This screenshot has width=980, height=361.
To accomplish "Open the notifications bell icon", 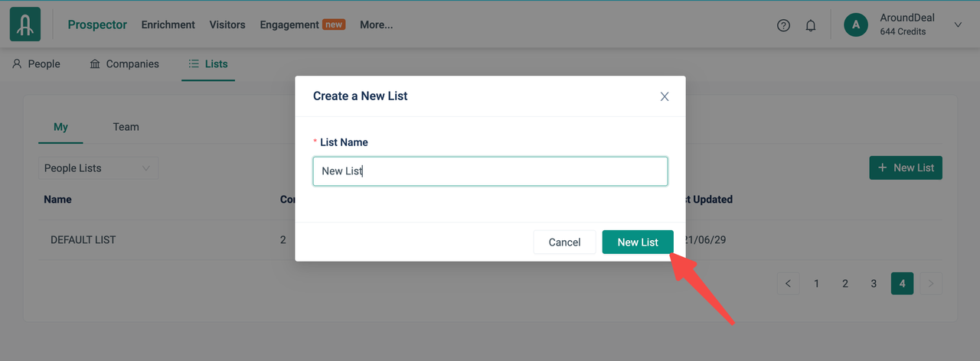I will 811,25.
